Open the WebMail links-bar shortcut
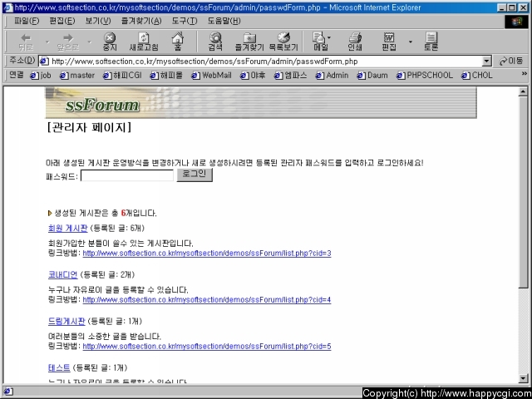 point(211,76)
